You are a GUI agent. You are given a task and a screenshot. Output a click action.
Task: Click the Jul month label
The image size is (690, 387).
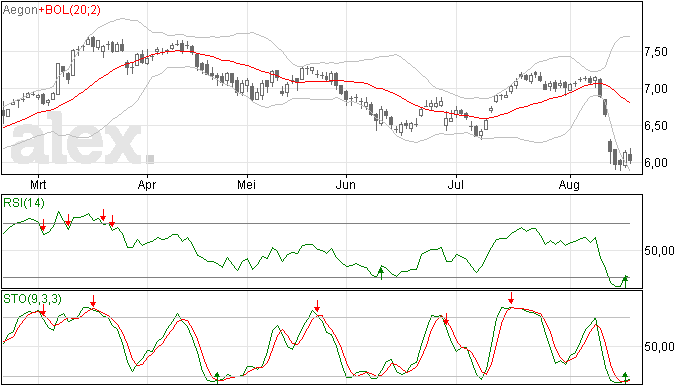point(456,184)
